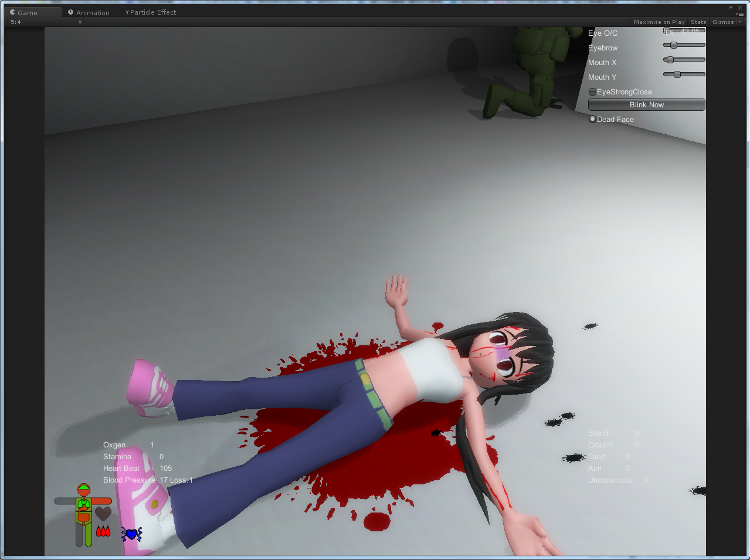Open the Particle Effect tab

tap(151, 12)
